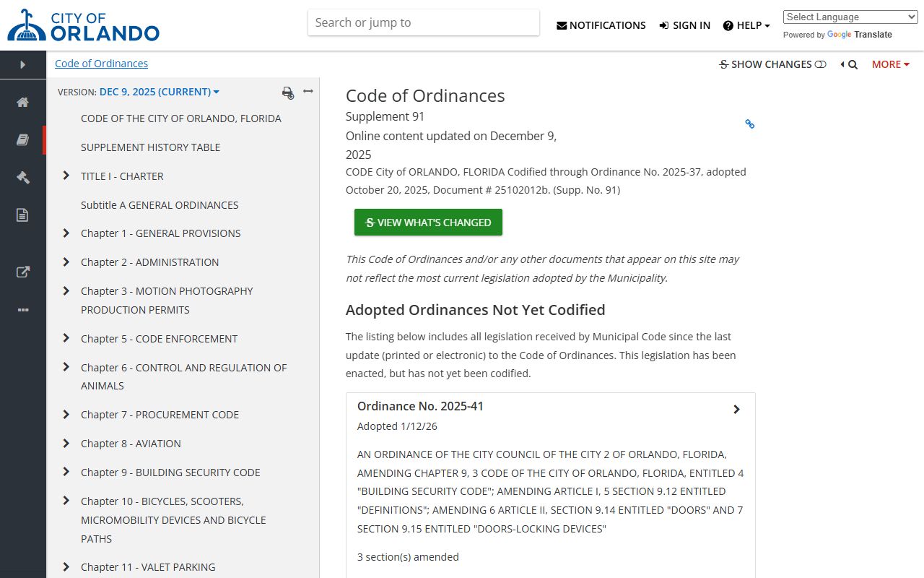This screenshot has height=578, width=924.
Task: Expand Chapter 9 - Building Security Code
Action: [x=66, y=472]
